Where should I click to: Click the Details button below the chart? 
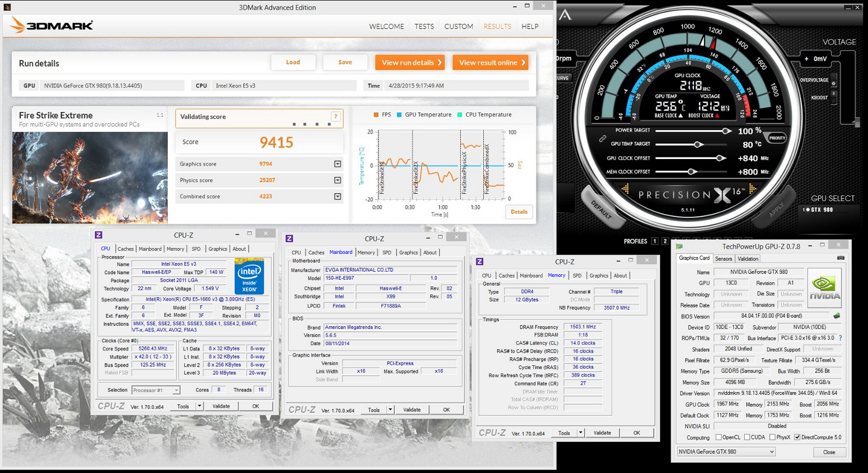pos(519,212)
